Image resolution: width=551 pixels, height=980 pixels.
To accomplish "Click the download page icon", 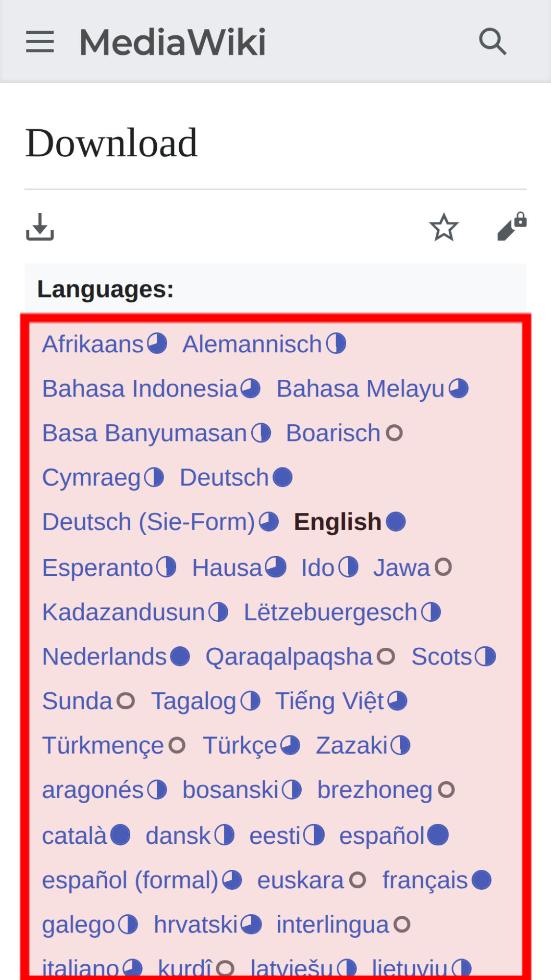I will 40,227.
